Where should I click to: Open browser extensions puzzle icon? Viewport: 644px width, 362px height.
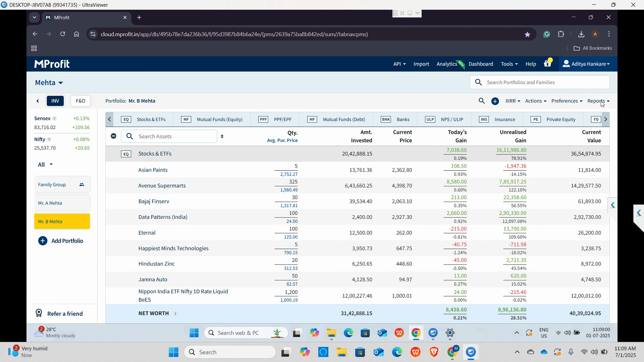point(561,34)
